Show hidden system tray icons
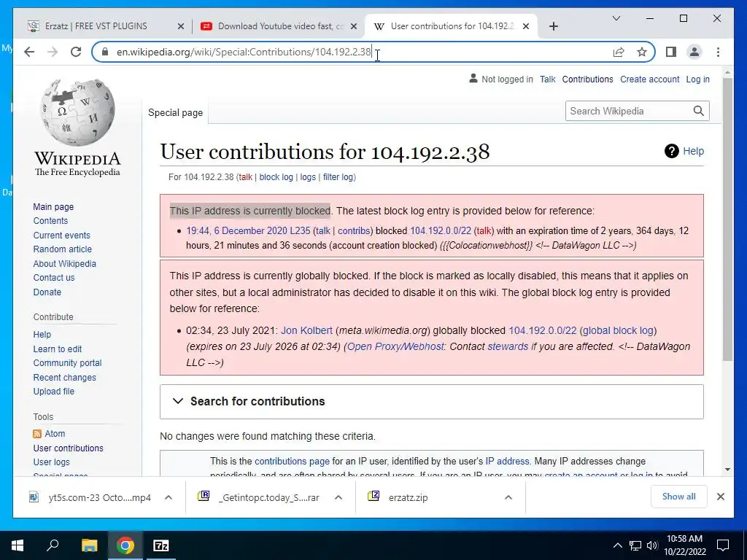Screen dimensions: 747x560 (617, 545)
